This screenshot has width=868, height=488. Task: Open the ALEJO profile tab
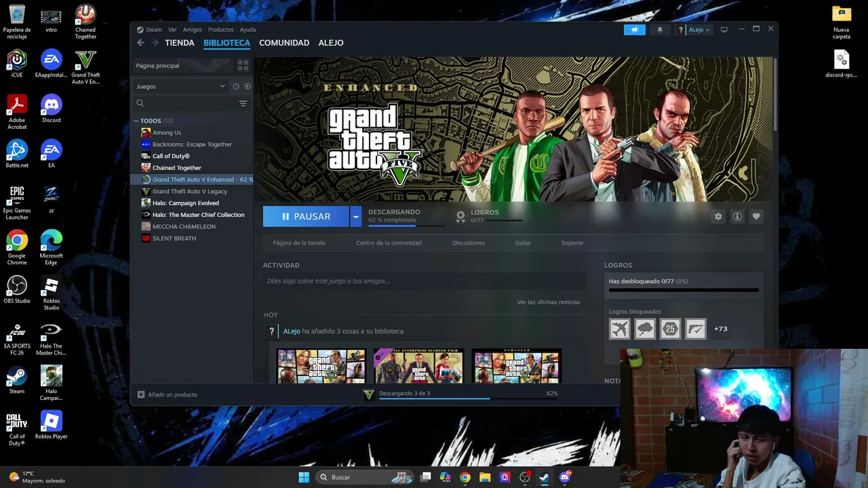tap(331, 43)
